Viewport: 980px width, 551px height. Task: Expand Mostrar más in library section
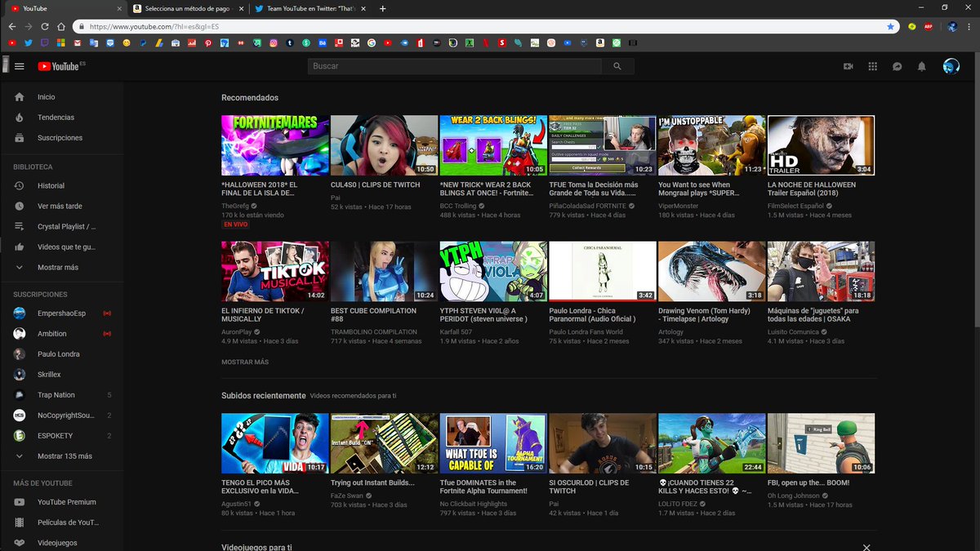[62, 267]
